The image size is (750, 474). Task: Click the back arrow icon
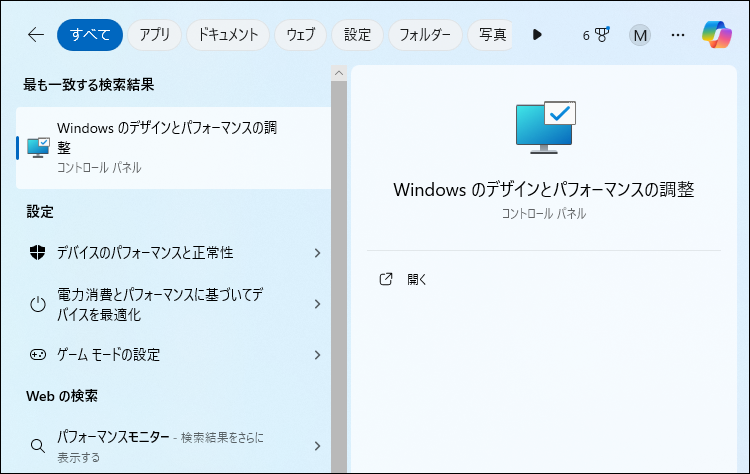pyautogui.click(x=36, y=35)
